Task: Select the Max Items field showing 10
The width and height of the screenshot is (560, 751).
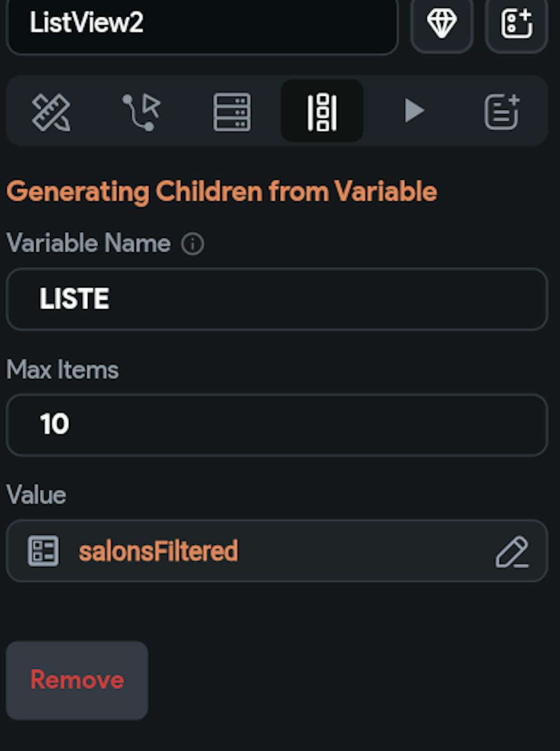Action: [x=277, y=424]
